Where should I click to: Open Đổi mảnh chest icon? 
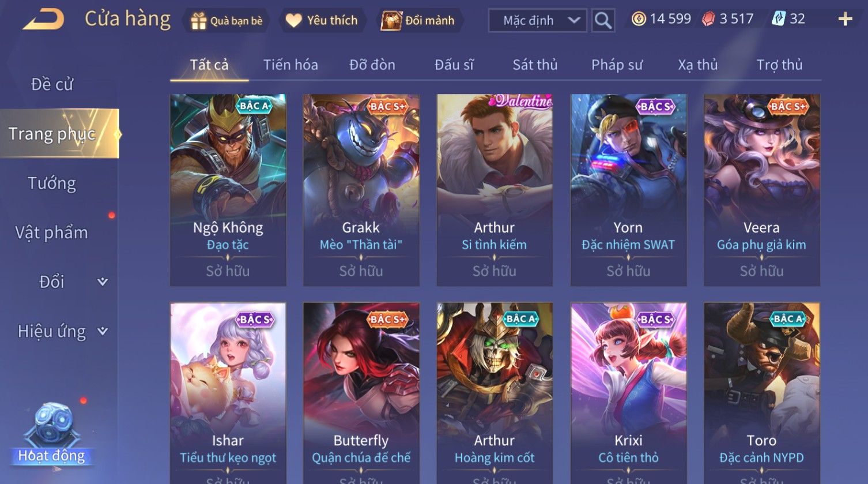coord(391,20)
